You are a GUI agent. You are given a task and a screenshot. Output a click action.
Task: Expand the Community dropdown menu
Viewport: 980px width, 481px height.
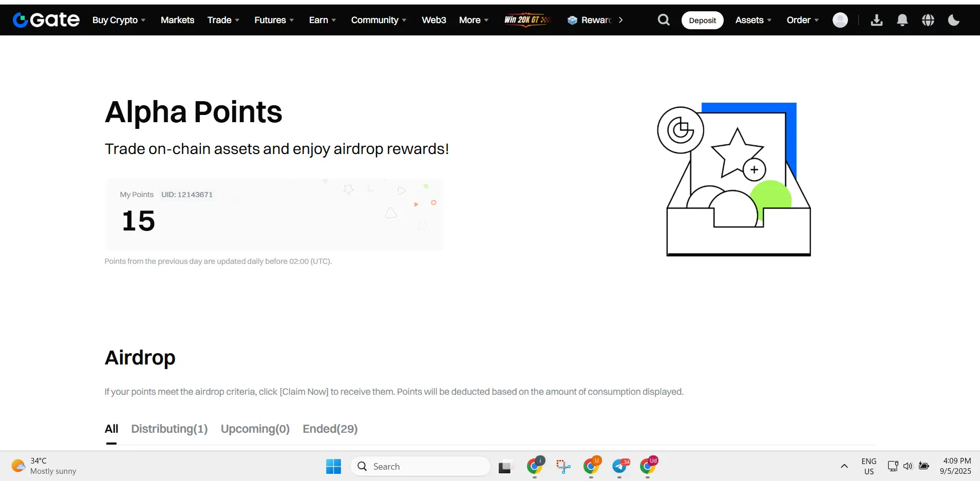[x=379, y=20]
